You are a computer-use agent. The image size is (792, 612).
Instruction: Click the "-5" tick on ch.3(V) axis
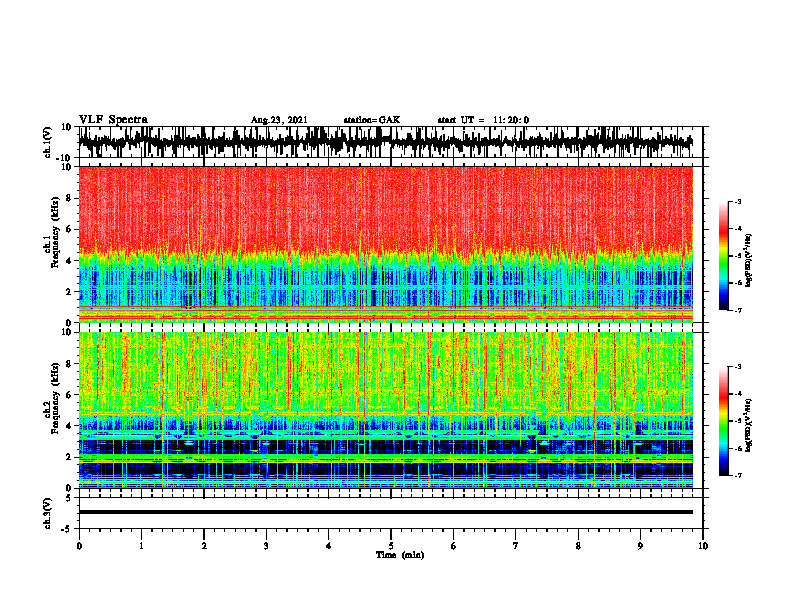(x=68, y=528)
